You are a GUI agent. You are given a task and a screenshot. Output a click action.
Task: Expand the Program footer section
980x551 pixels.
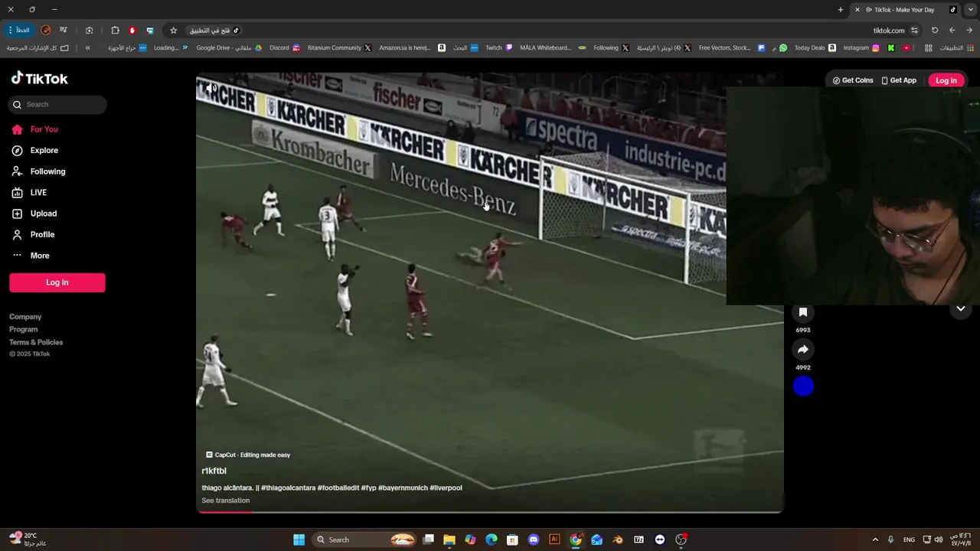click(x=23, y=330)
